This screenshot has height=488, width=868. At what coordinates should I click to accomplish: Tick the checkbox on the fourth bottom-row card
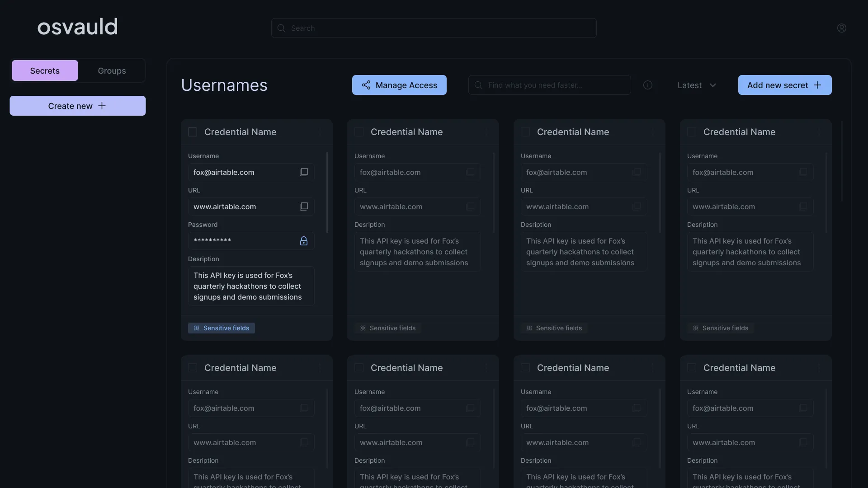(692, 368)
